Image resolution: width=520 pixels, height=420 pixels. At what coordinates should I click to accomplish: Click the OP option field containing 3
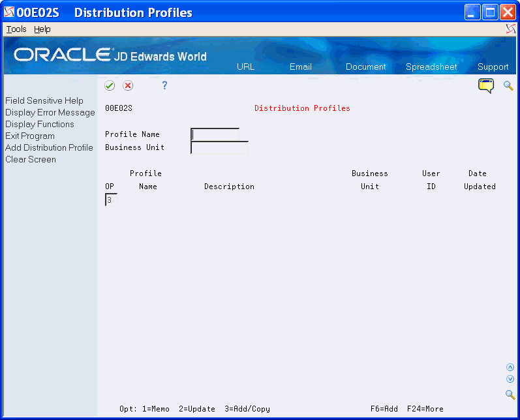111,200
